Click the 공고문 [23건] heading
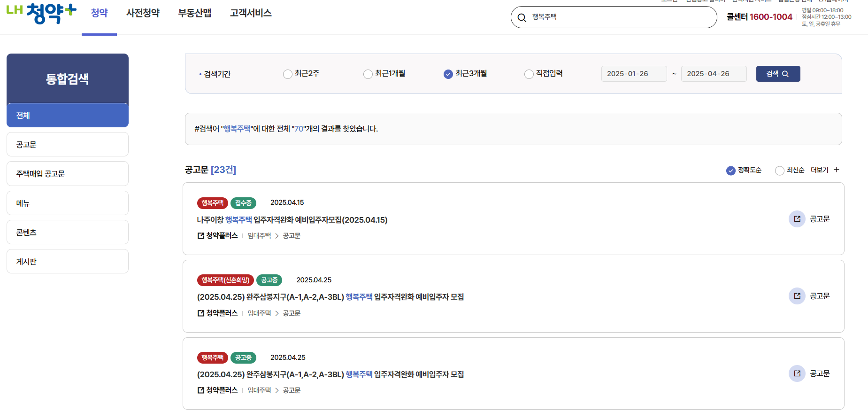Screen dimensions: 868x412 (210, 170)
